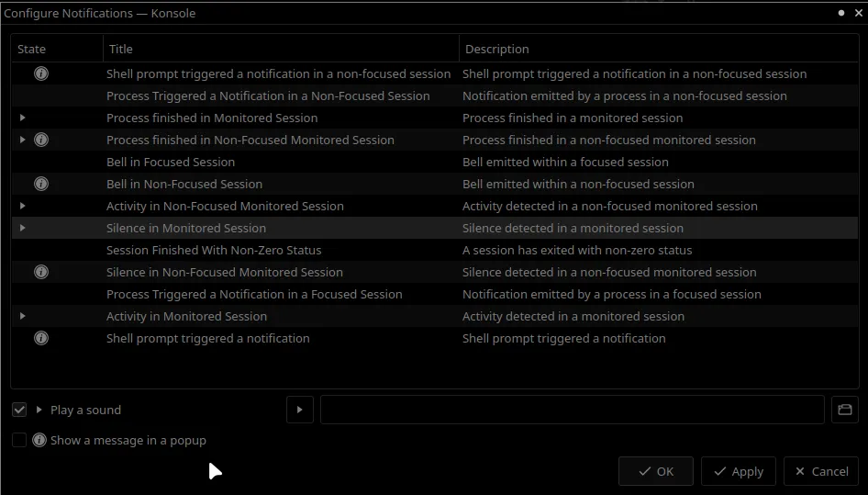Click the sound-state arrow for 'Activity in Non-Focused Monitored Session'
This screenshot has height=495, width=868.
(23, 206)
